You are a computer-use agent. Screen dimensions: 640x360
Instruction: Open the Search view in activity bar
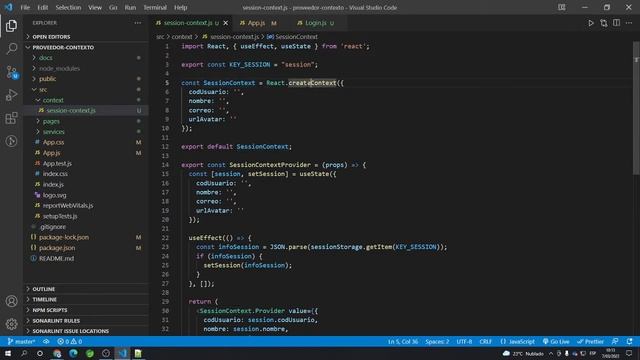(11, 49)
